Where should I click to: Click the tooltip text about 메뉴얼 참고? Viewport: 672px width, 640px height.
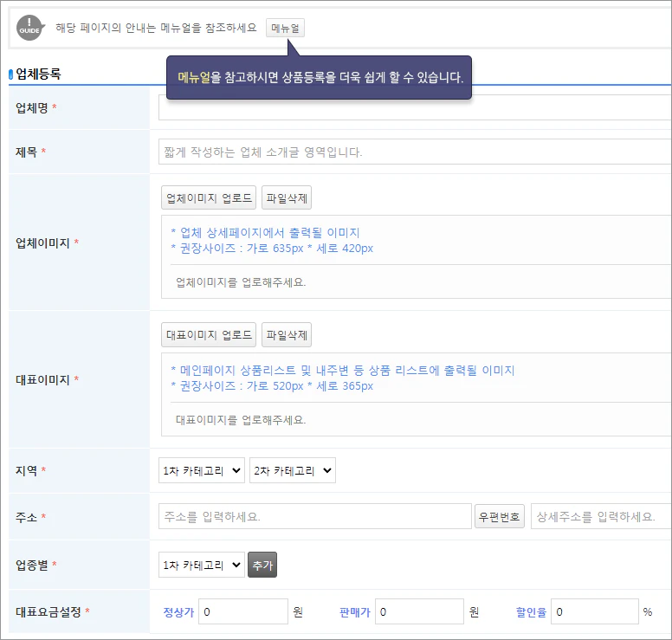click(x=320, y=78)
